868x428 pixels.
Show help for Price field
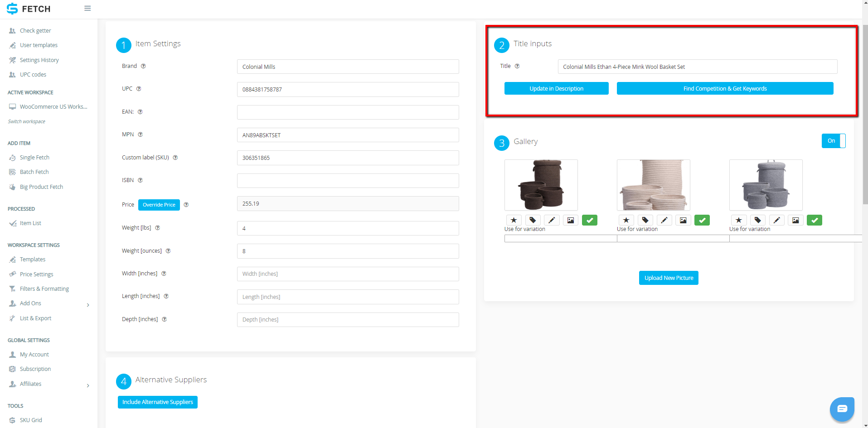[186, 205]
